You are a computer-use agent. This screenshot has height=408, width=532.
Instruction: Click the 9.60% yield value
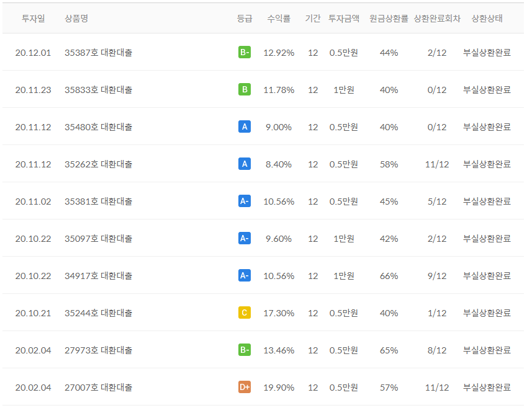click(279, 239)
